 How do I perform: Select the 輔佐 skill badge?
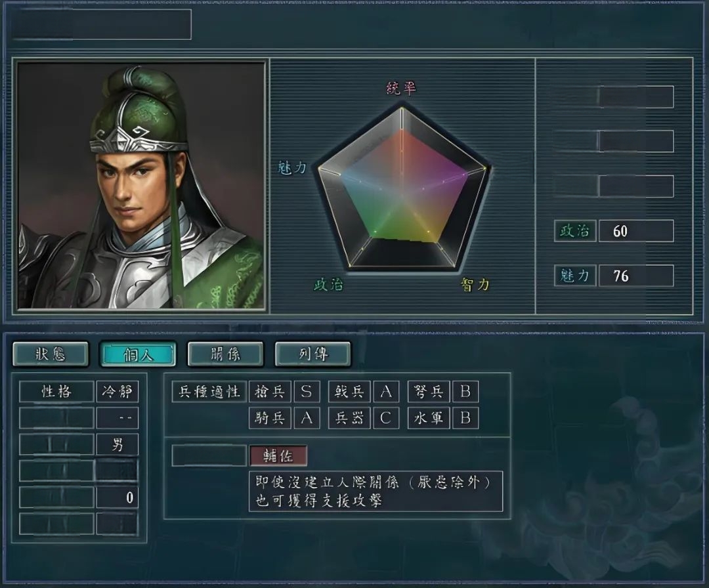(278, 456)
